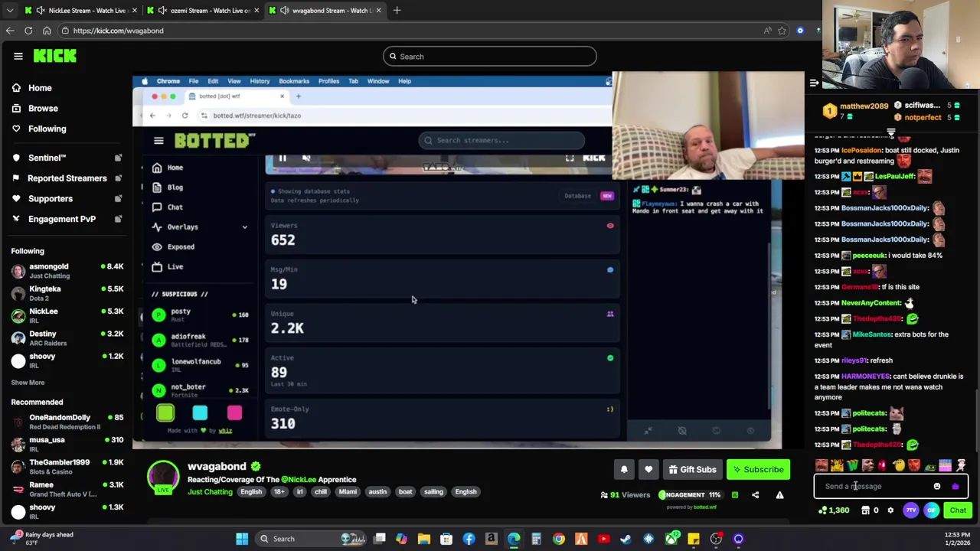980x551 pixels.
Task: Open the Just Chatting category link
Action: 210,492
